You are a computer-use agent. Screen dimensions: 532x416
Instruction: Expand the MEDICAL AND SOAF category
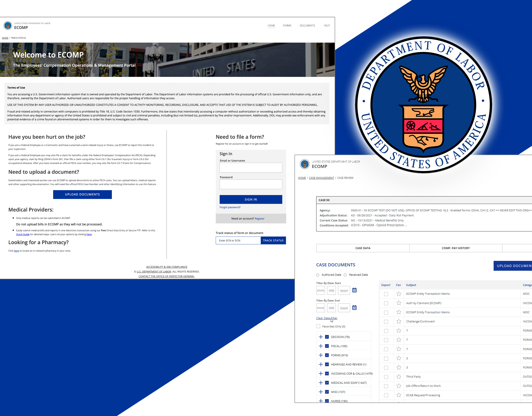(x=321, y=383)
